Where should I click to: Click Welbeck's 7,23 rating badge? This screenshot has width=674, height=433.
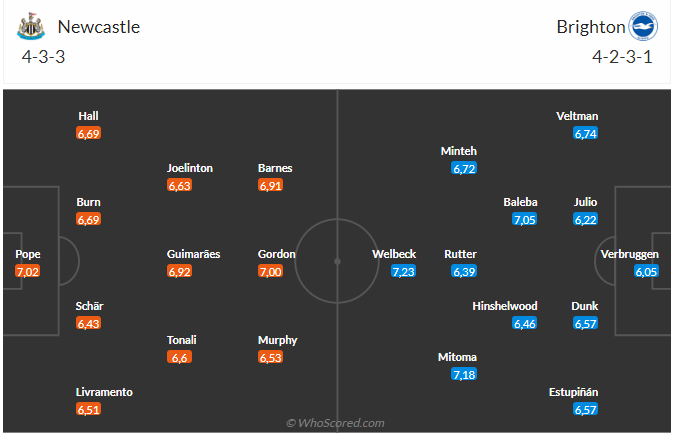[403, 271]
